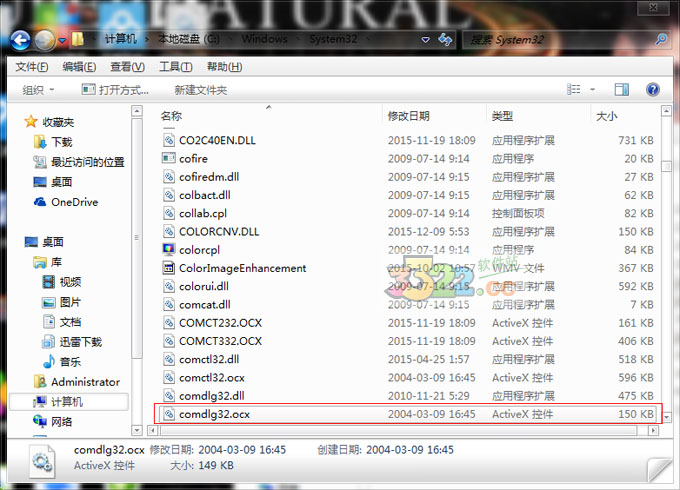Viewport: 680px width, 490px height.
Task: Select the comctl32.ocx file icon
Action: [x=169, y=377]
